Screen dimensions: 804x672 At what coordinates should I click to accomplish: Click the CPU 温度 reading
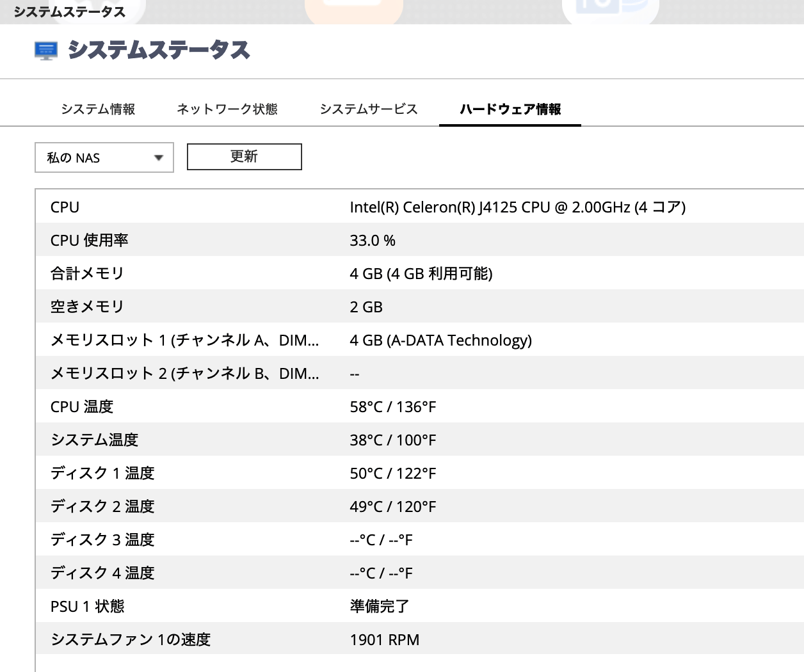tap(392, 406)
